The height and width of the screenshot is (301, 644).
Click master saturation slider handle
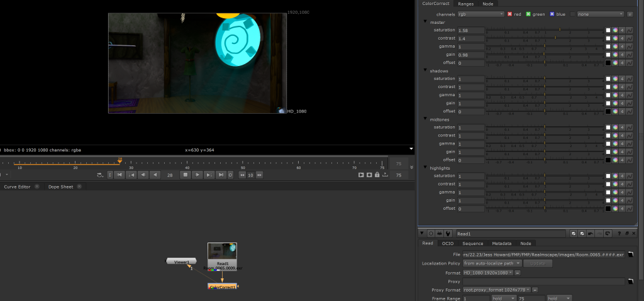point(560,30)
